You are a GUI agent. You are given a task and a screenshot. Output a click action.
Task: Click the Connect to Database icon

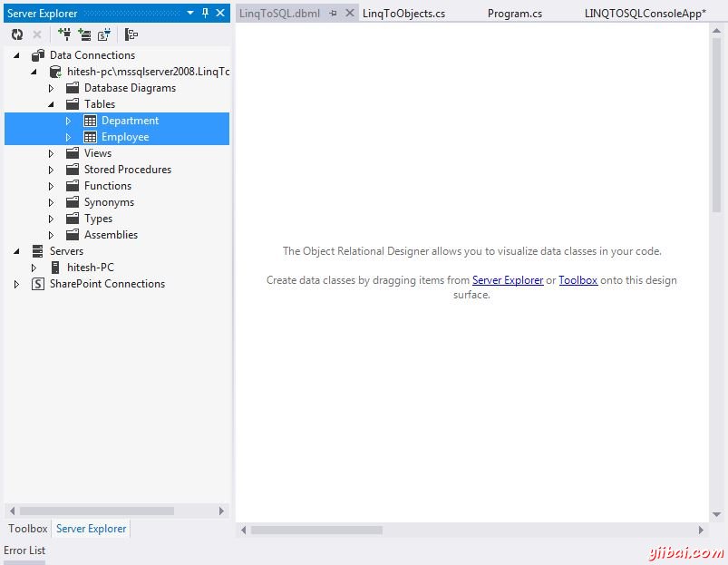(x=64, y=34)
